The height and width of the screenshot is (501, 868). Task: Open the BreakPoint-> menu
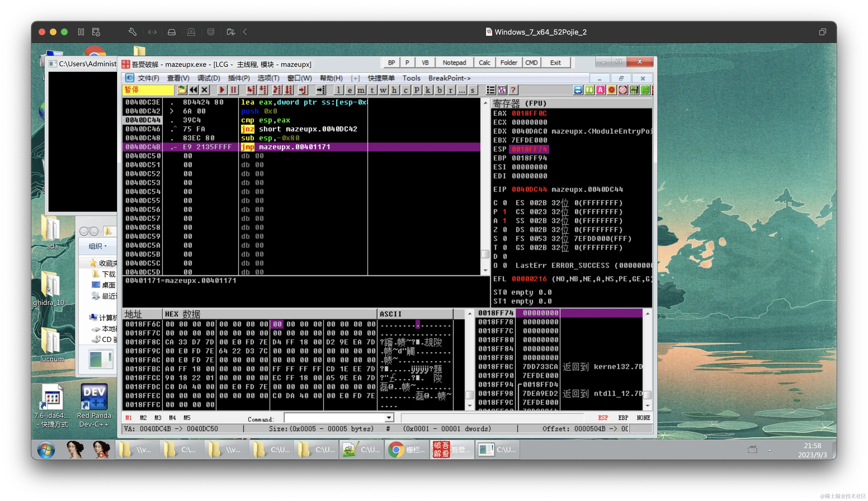coord(449,78)
